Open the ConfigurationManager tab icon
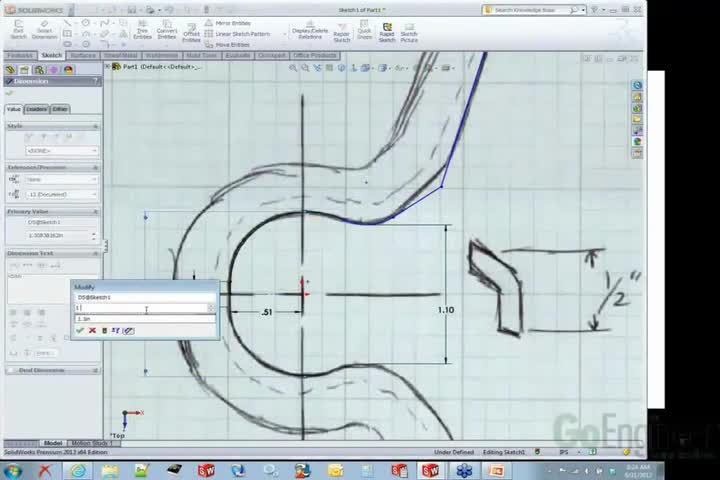The height and width of the screenshot is (480, 720). pyautogui.click(x=39, y=70)
